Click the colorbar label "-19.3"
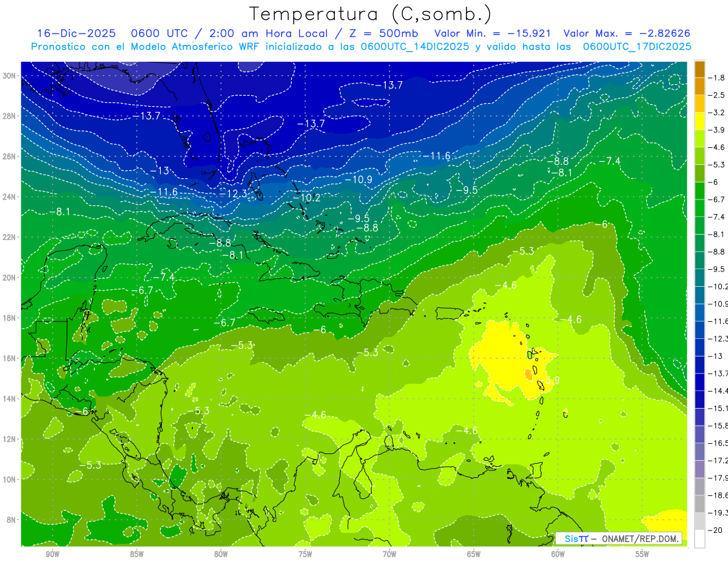Screen dimensions: 728x562 [718, 512]
